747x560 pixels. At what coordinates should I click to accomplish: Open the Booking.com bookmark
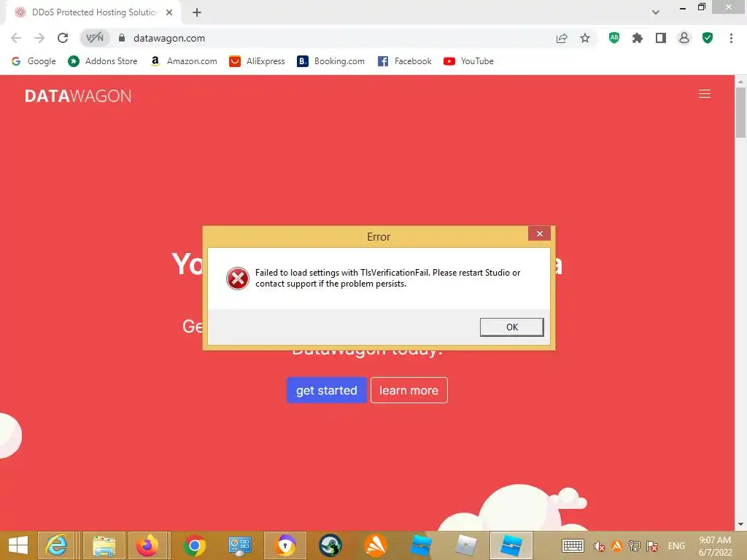click(x=330, y=61)
